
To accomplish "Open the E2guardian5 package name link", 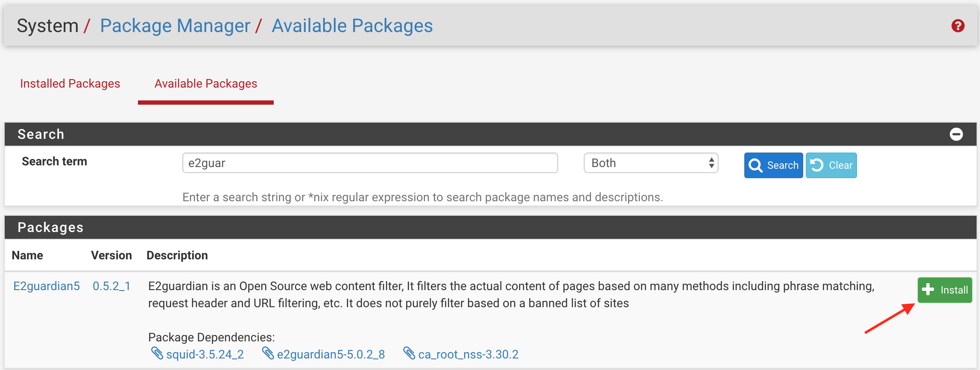I will pyautogui.click(x=47, y=286).
